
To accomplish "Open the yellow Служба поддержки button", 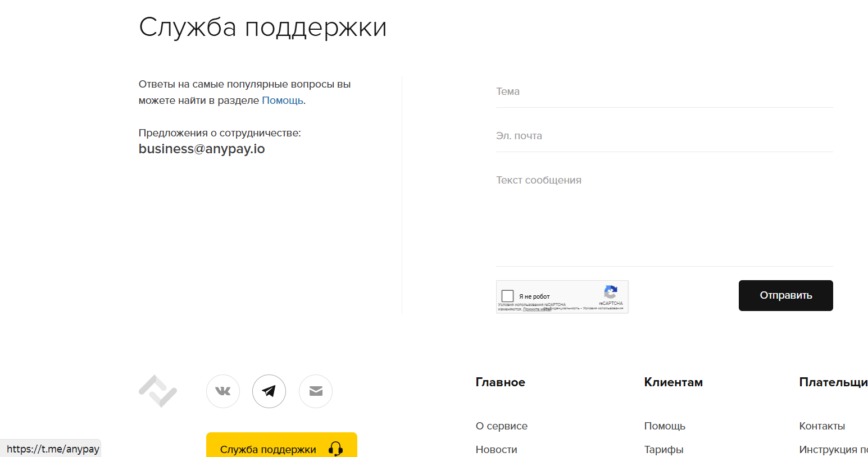I will tap(270, 449).
